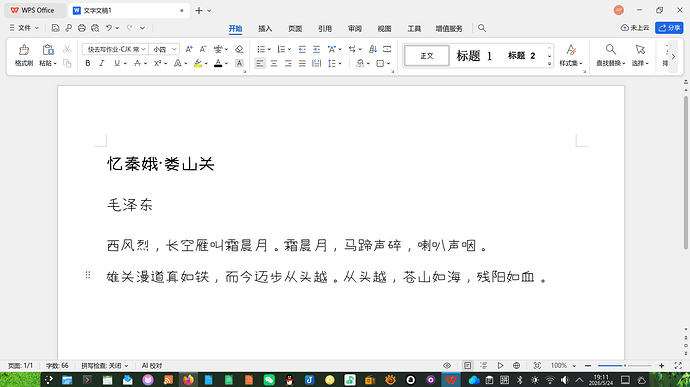This screenshot has width=690, height=387.
Task: Open the font name dropdown
Action: (143, 49)
